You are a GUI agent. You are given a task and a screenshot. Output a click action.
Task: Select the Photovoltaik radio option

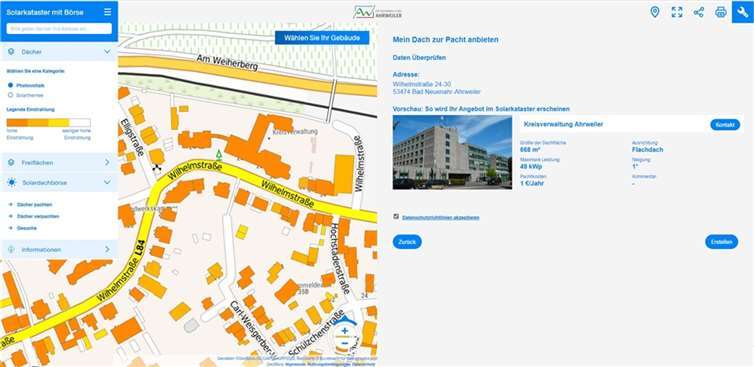tap(11, 85)
